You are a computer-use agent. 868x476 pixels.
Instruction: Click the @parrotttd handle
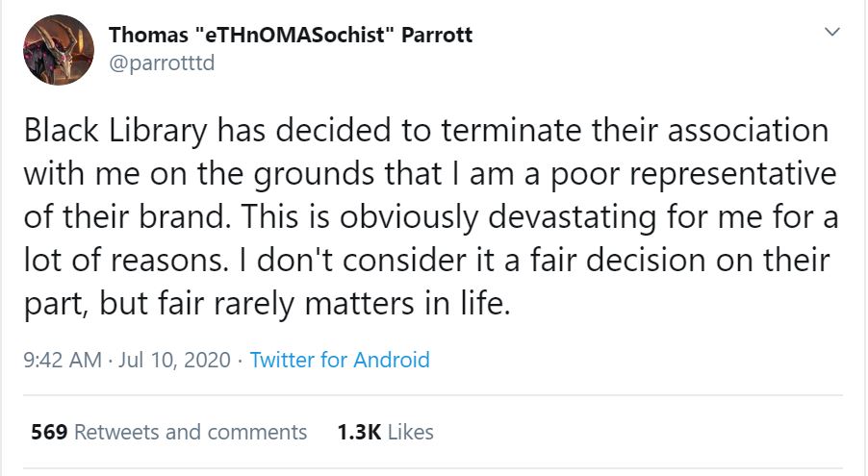(x=160, y=63)
